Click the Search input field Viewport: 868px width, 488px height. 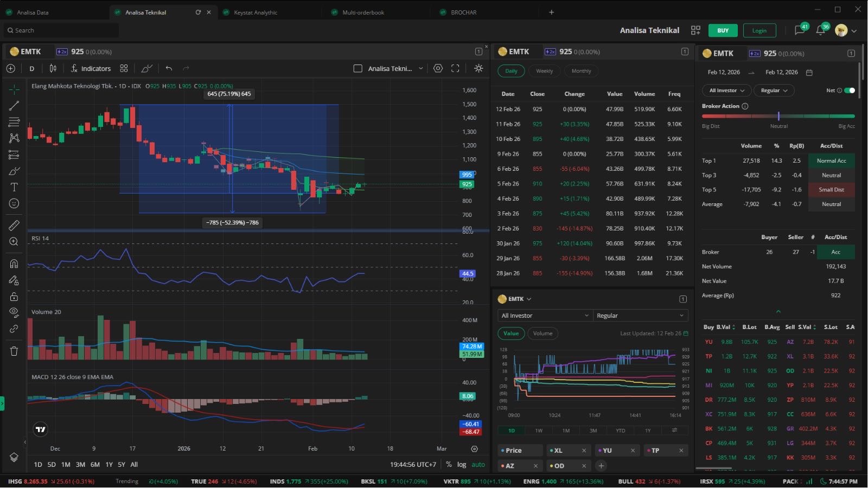60,30
